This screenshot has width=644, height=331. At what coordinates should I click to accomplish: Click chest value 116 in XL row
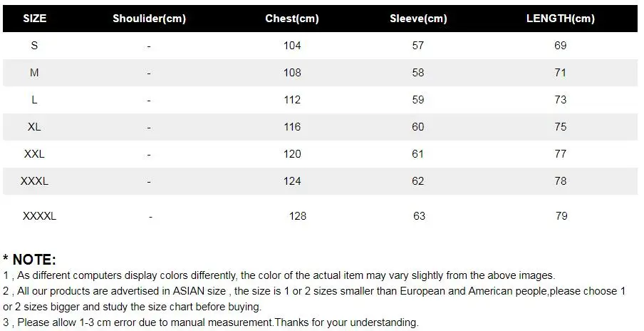tap(292, 127)
